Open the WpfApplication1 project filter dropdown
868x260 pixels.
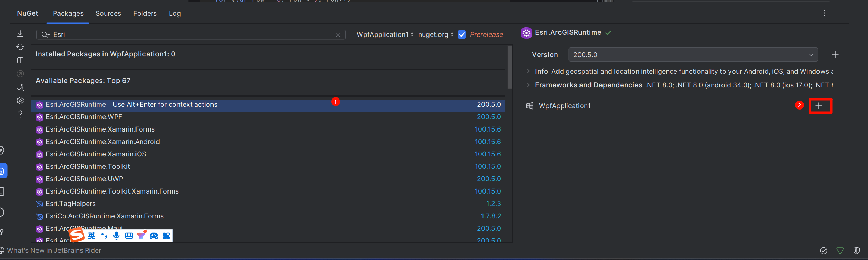pyautogui.click(x=385, y=34)
